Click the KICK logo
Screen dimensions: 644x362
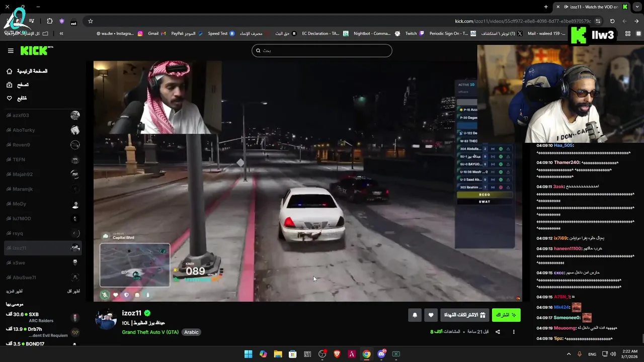(x=36, y=50)
